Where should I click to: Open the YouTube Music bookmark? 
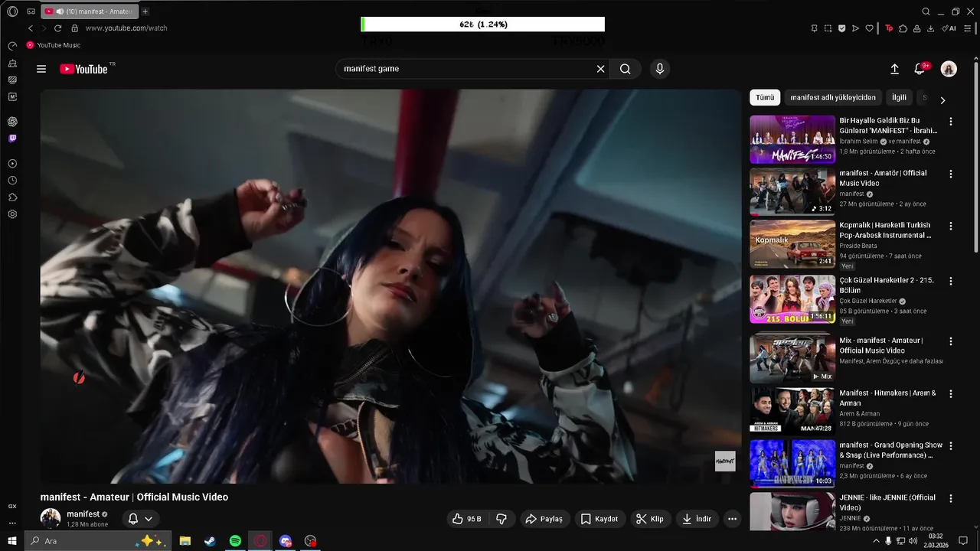click(53, 45)
